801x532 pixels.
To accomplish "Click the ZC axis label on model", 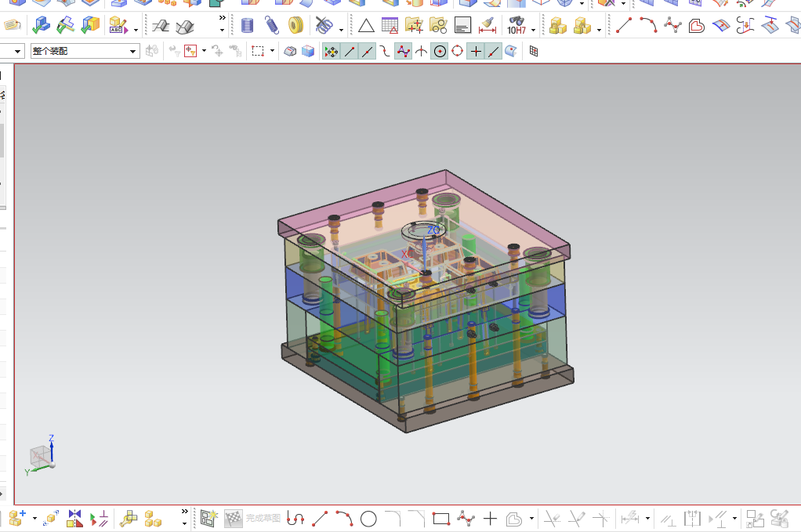I will [x=433, y=230].
